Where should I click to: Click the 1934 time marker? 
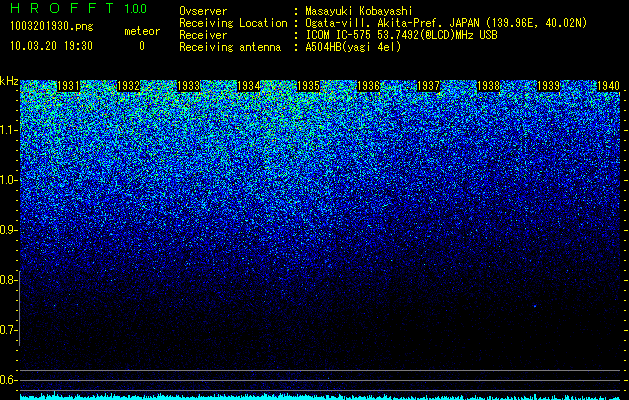pyautogui.click(x=248, y=86)
